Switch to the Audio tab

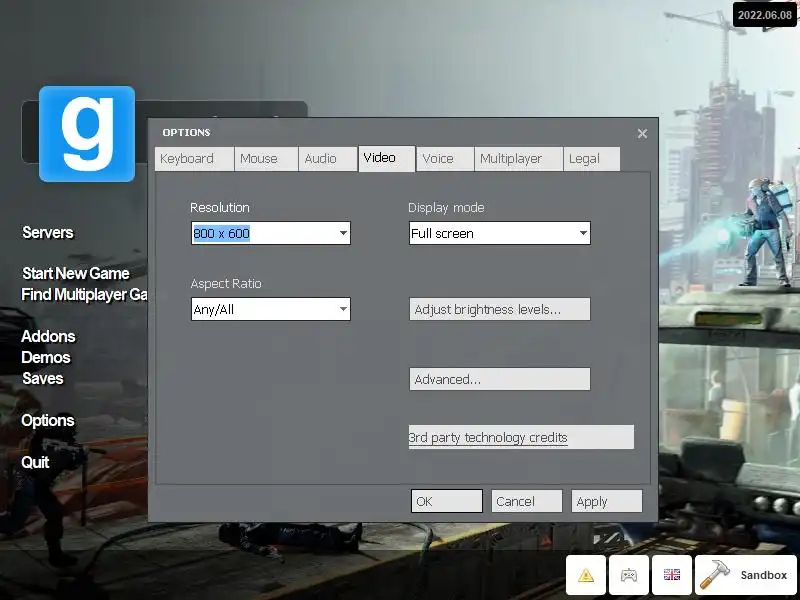pos(327,159)
